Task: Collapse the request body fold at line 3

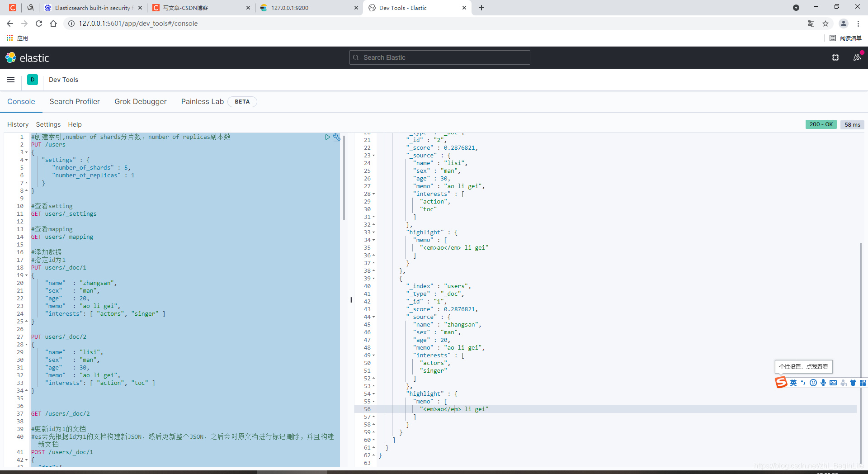Action: [x=26, y=152]
